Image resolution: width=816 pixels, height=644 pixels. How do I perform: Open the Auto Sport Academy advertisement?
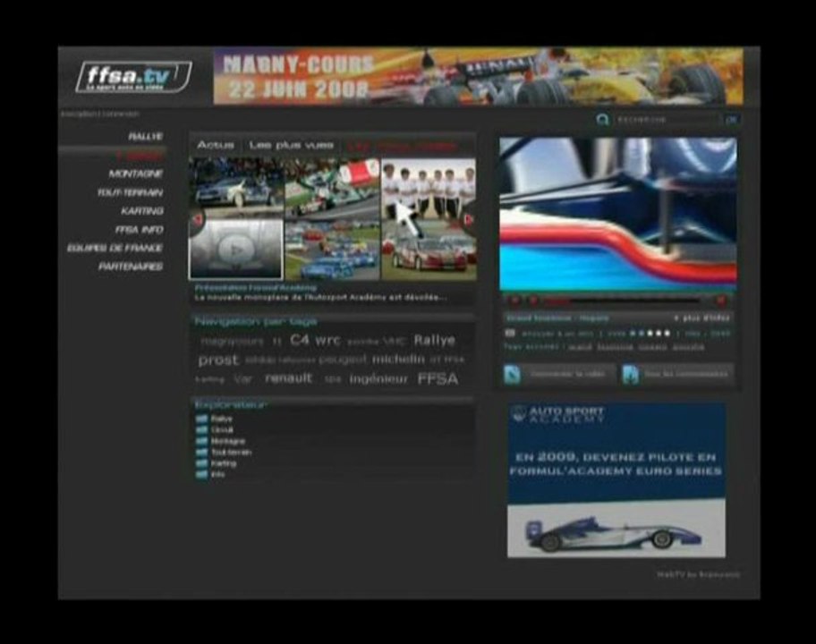[616, 480]
